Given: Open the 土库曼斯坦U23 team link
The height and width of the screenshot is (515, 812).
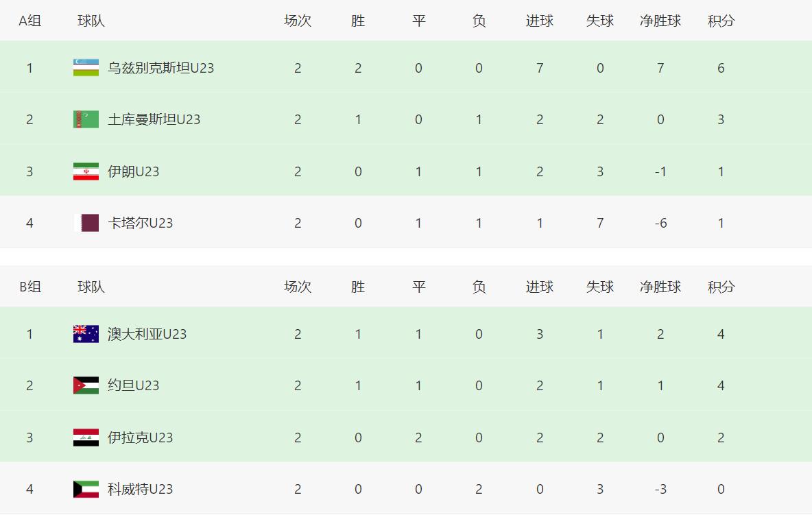Looking at the screenshot, I should (154, 119).
